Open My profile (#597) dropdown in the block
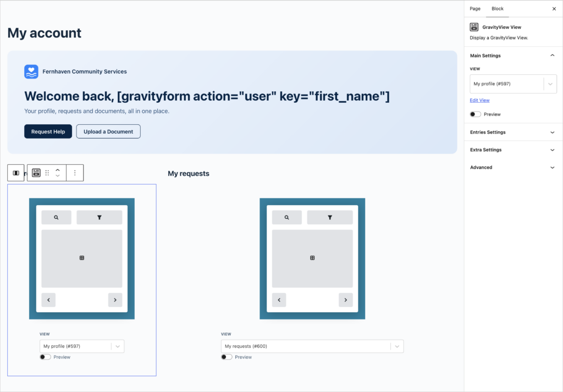Image resolution: width=563 pixels, height=392 pixels. pos(82,346)
